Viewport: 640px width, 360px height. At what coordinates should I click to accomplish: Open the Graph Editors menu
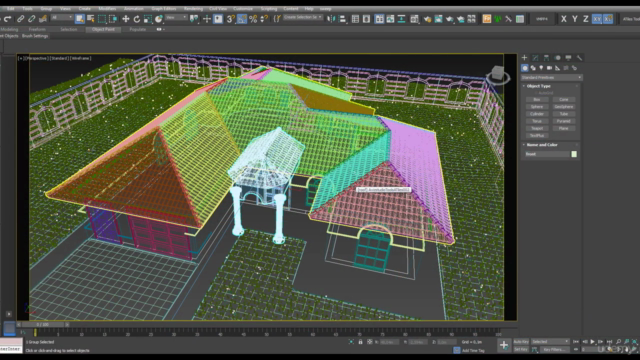(x=164, y=9)
